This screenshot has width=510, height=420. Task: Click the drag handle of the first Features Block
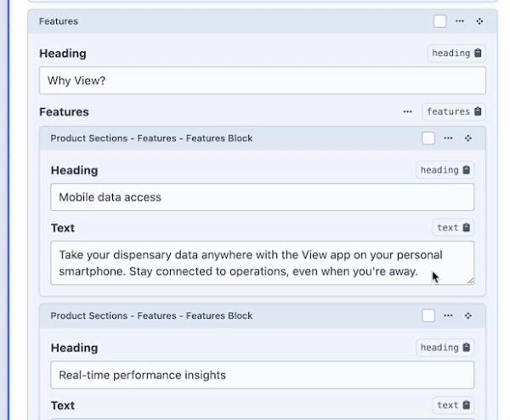[x=467, y=138]
